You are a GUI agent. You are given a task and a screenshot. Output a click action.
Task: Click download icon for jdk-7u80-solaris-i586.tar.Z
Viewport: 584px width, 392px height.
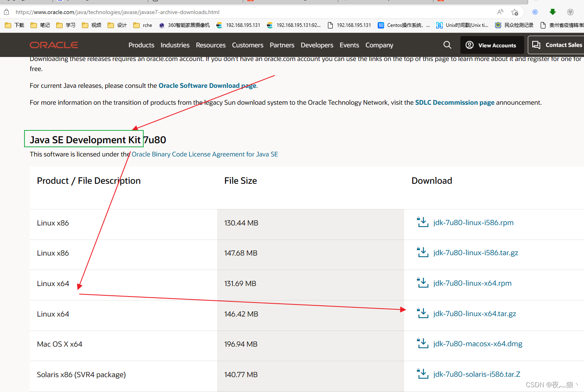point(423,374)
